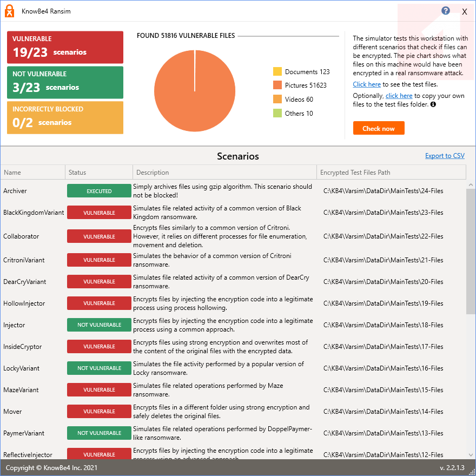Click the scrollbar down arrow
The width and height of the screenshot is (476, 476).
tap(471, 455)
